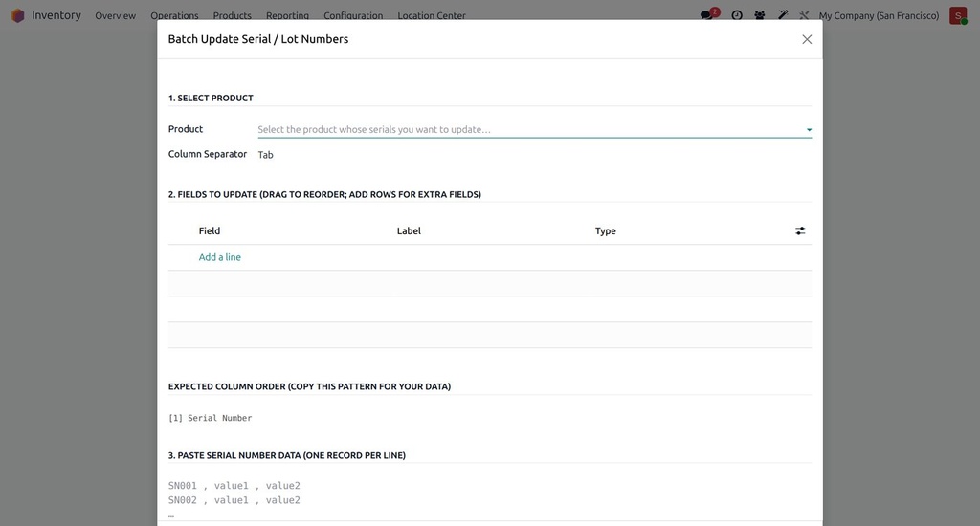This screenshot has height=526, width=980.
Task: Close the Batch Update dialog
Action: point(807,39)
